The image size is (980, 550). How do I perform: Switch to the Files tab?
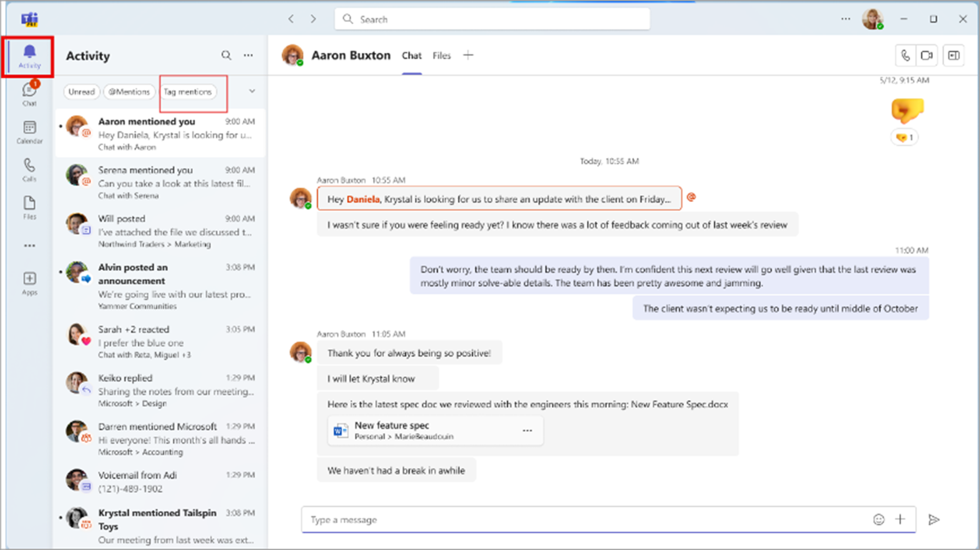pyautogui.click(x=442, y=56)
